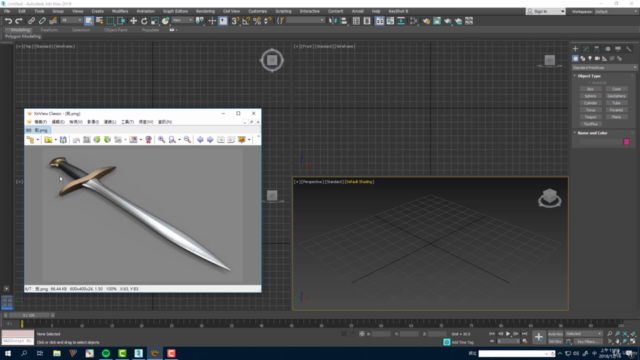Click the object color swatch
640x360 pixels.
(627, 142)
